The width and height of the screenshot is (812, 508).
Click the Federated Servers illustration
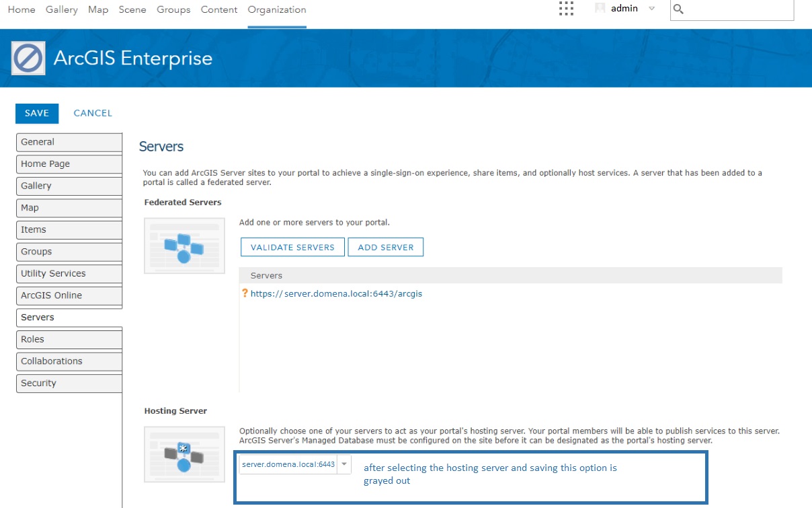tap(184, 246)
